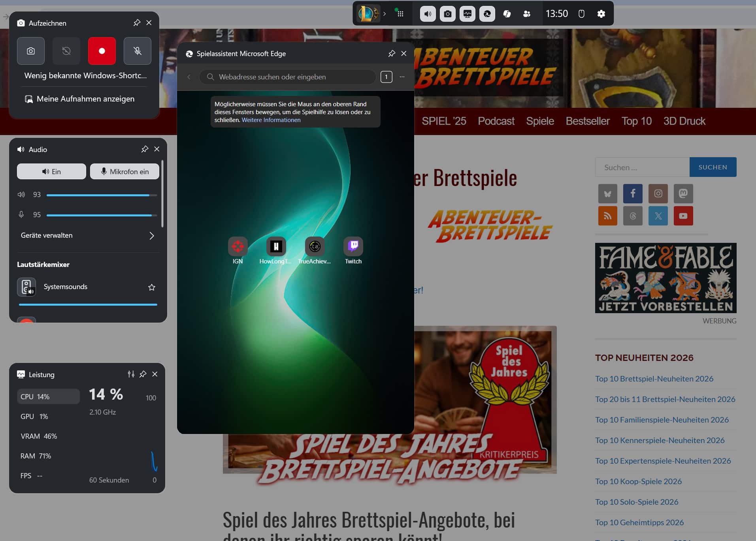This screenshot has height=541, width=756.
Task: Open the IGN shortcut
Action: coord(238,247)
